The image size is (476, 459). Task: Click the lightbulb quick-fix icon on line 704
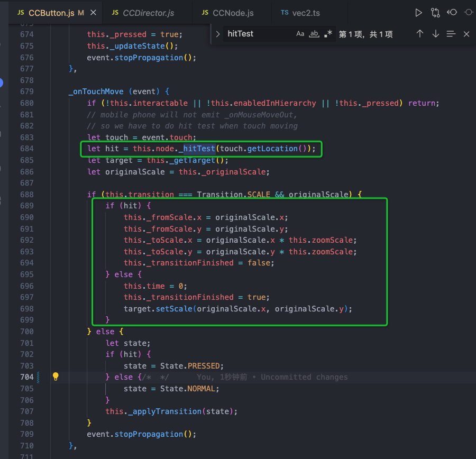click(56, 377)
